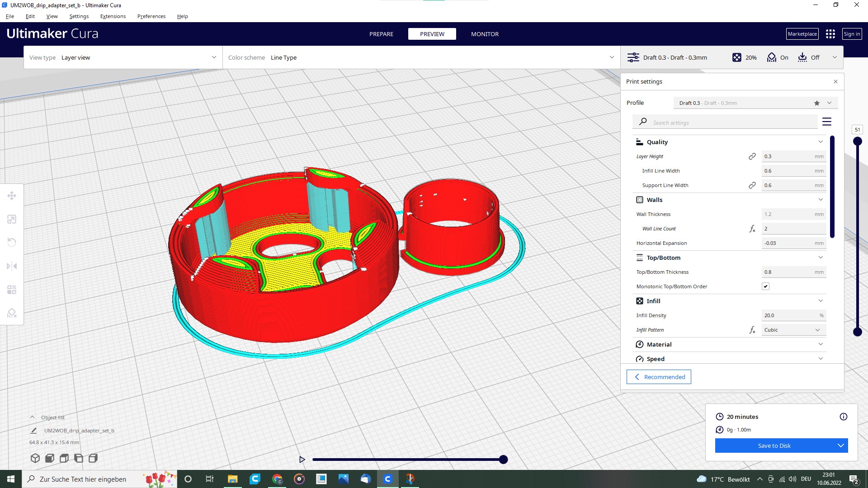Open the Infill Pattern Cubic dropdown
Viewport: 868px width, 488px height.
[x=794, y=330]
